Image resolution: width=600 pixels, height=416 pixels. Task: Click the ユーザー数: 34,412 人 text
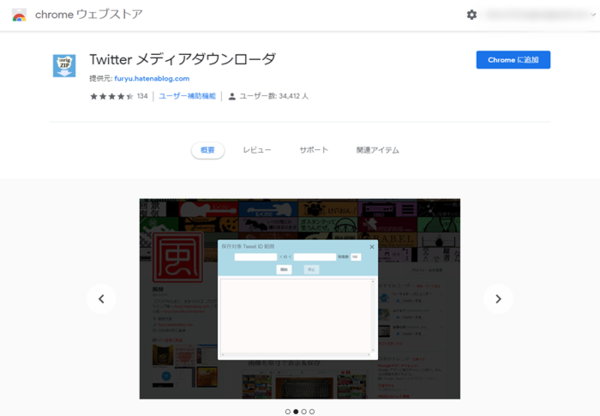click(274, 96)
